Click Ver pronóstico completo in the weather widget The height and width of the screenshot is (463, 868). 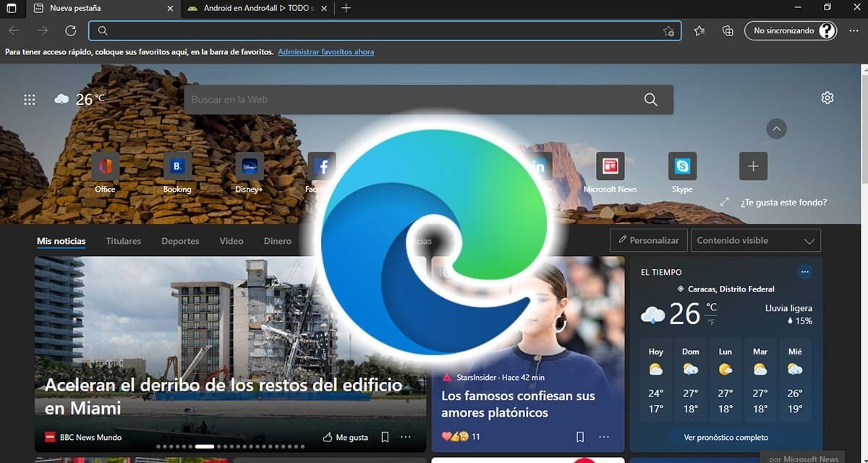[726, 437]
